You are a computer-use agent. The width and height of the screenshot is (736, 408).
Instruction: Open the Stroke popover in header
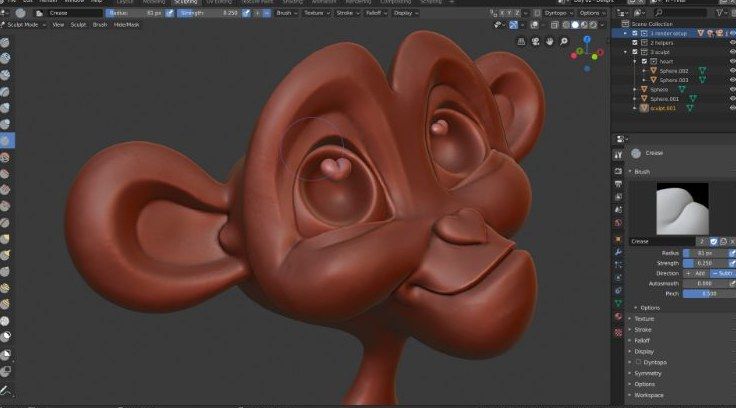coord(347,13)
